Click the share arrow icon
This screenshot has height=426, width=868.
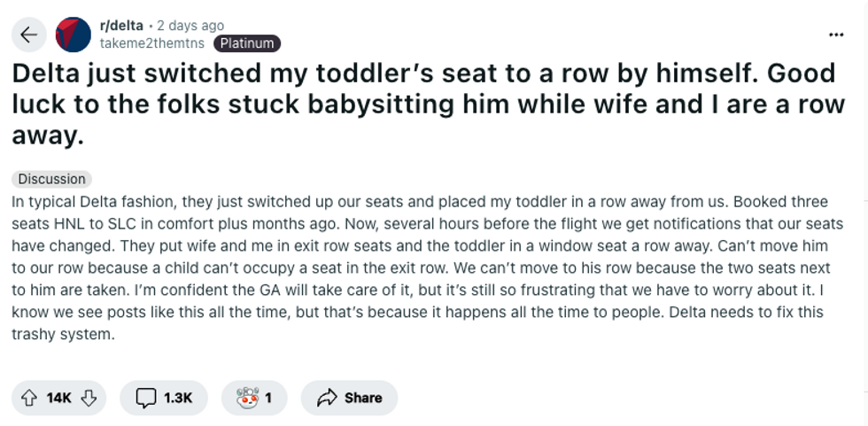(x=327, y=398)
